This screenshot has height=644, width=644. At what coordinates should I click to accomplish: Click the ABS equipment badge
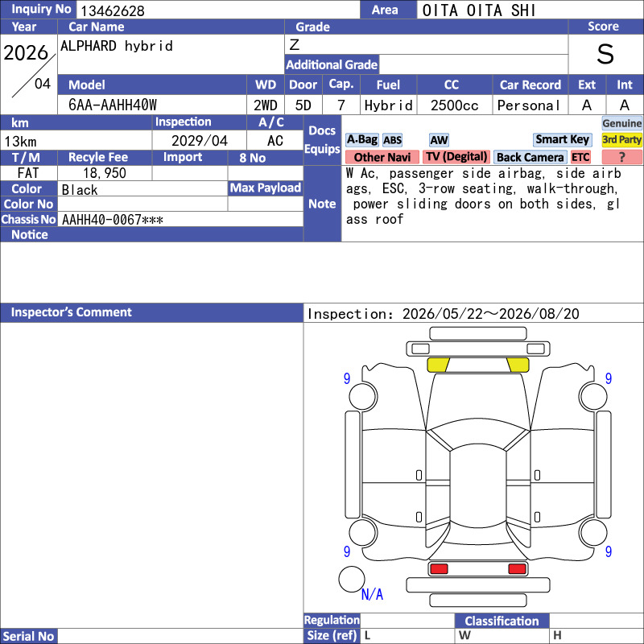point(392,140)
